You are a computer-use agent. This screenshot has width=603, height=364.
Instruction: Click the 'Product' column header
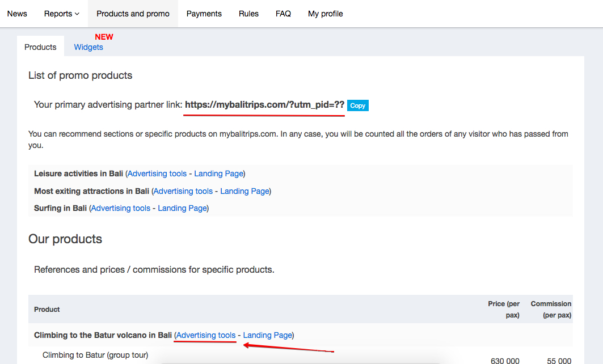click(47, 310)
